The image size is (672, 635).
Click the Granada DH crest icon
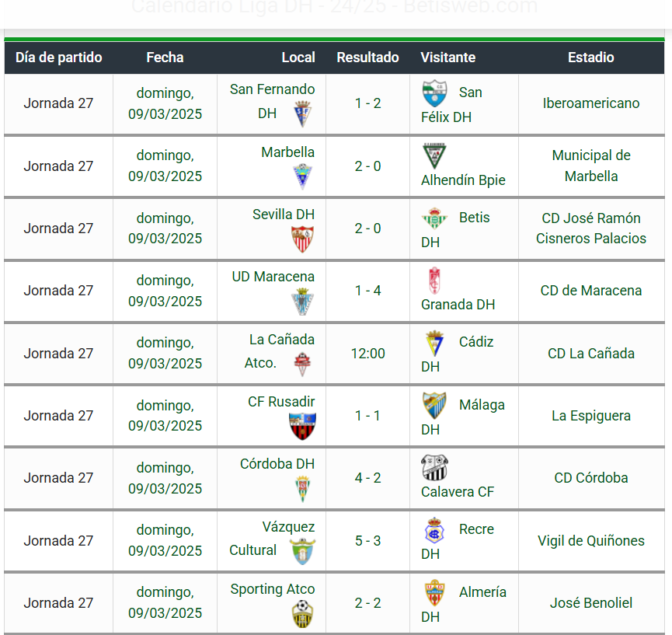click(434, 281)
